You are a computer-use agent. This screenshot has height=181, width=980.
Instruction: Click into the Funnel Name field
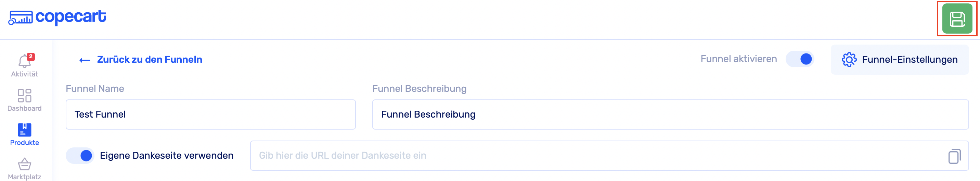(210, 114)
